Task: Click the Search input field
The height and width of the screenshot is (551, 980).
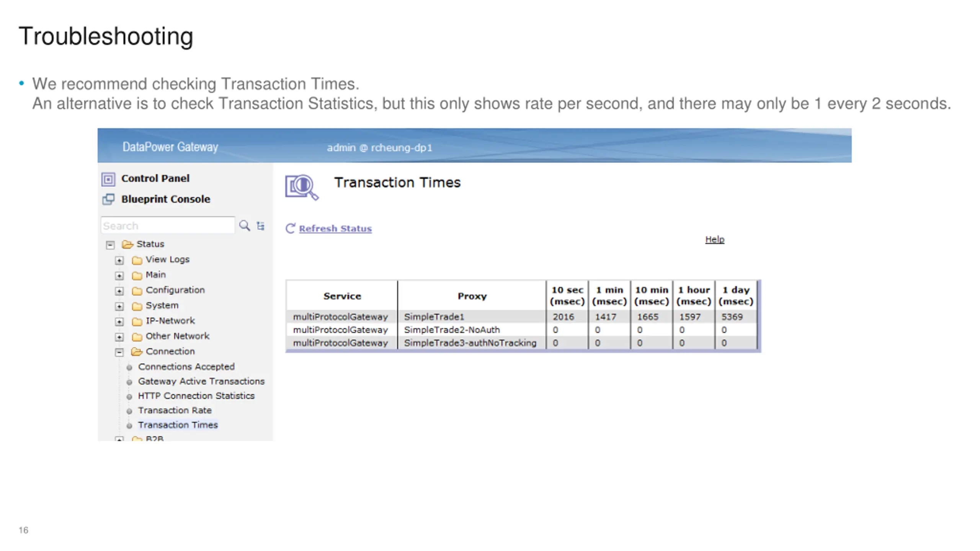Action: coord(168,225)
